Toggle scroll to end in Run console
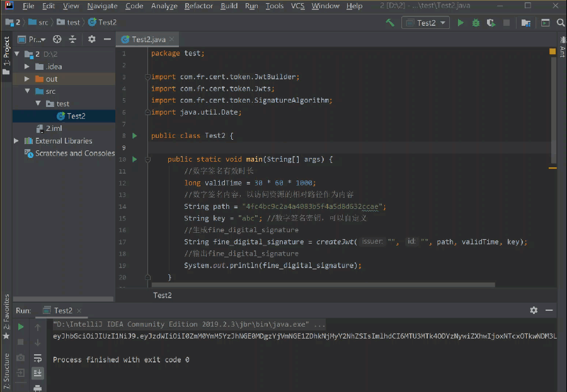 38,373
